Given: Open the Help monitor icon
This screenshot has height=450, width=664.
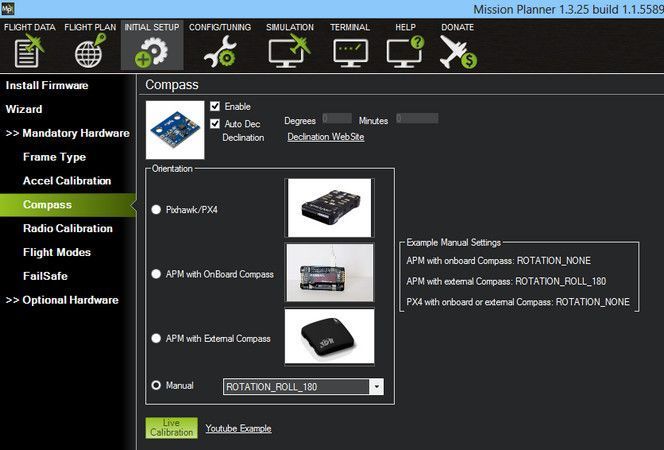Looking at the screenshot, I should tap(405, 52).
